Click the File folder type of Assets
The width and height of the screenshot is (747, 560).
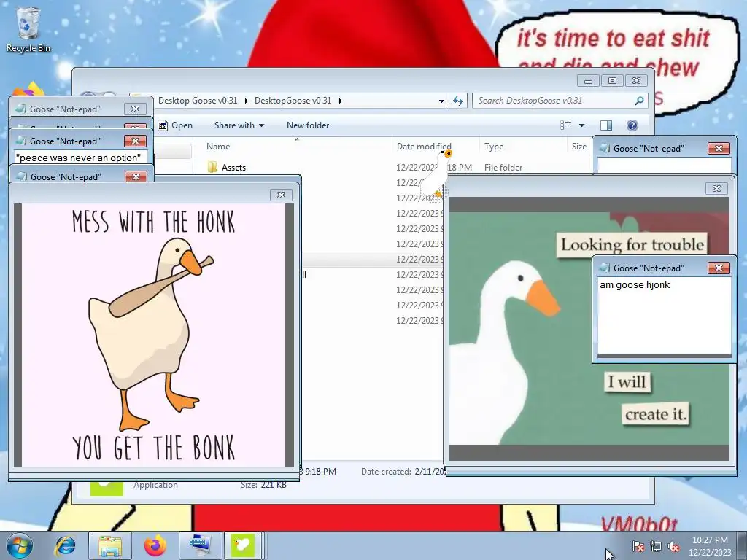coord(503,168)
